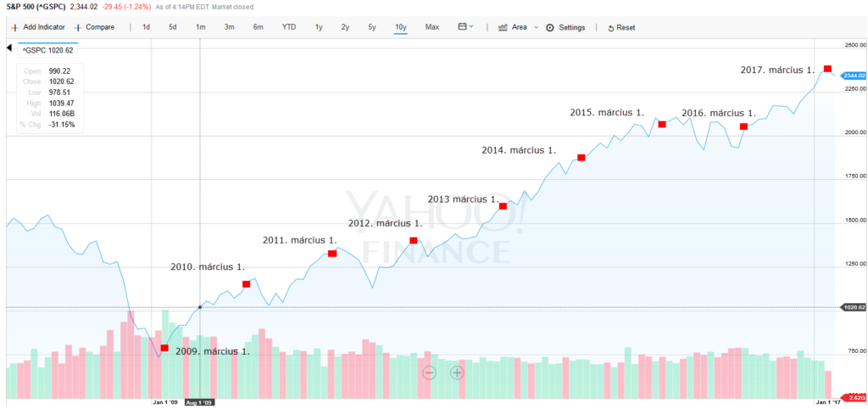
Task: Expand the calendar dropdown chevron
Action: pyautogui.click(x=471, y=26)
